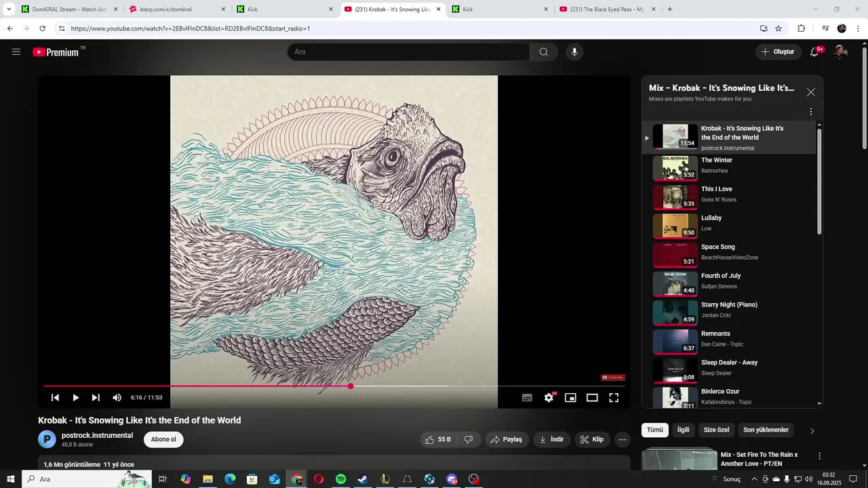The image size is (868, 488).
Task: Open Steam from the taskbar
Action: (x=363, y=479)
